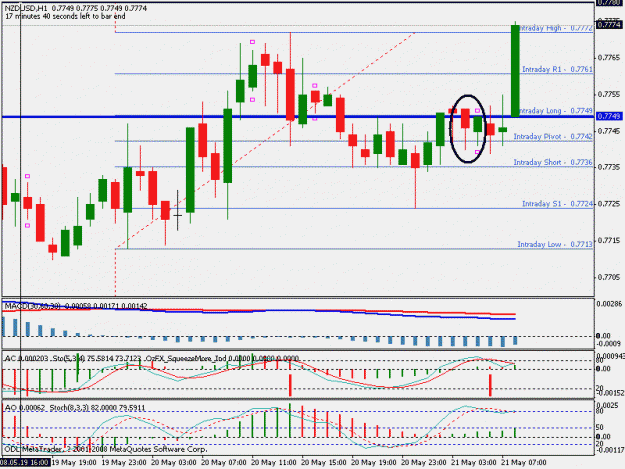Click the 0.7745 price axis value
625x469 pixels.
pos(609,131)
